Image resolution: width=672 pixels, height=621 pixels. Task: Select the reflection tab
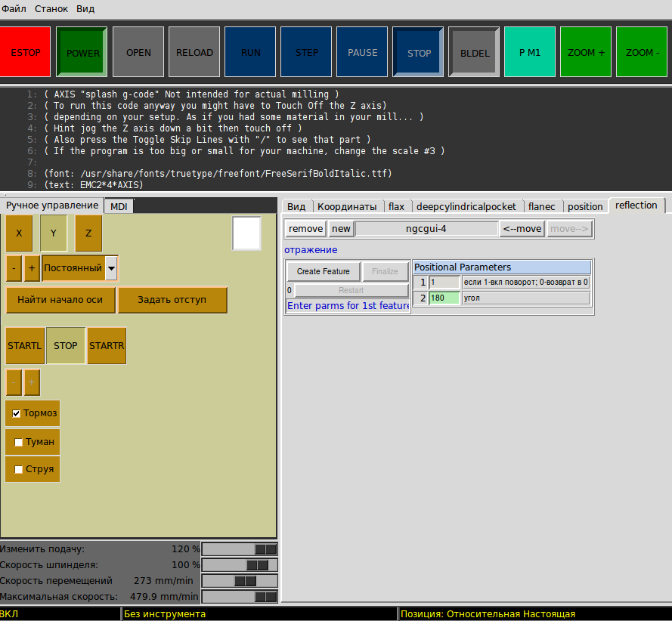tap(636, 205)
